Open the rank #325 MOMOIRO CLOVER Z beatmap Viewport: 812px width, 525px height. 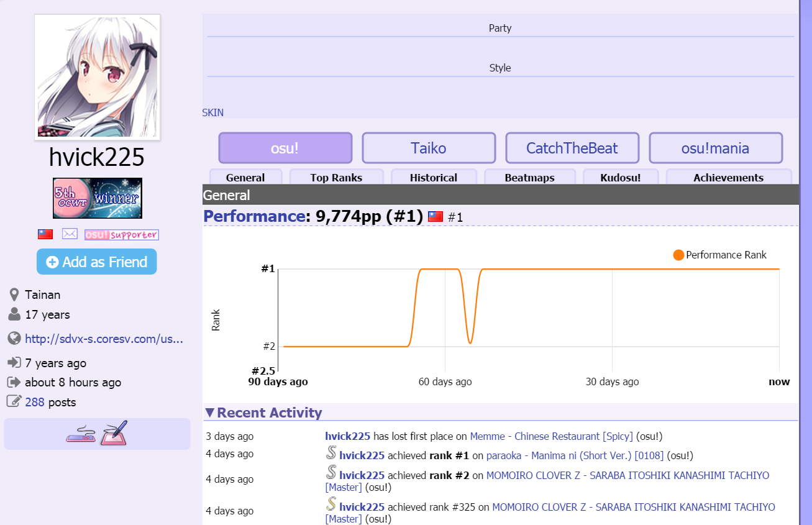click(x=550, y=513)
